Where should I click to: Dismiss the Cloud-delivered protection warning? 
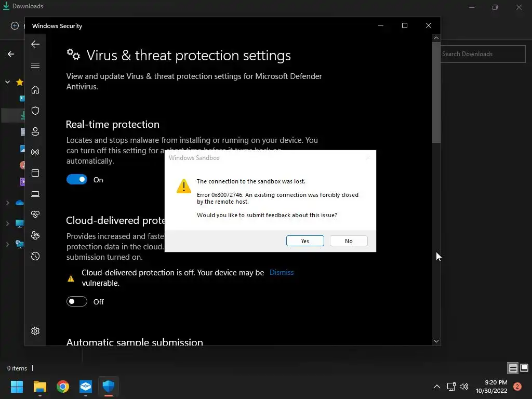pyautogui.click(x=282, y=272)
